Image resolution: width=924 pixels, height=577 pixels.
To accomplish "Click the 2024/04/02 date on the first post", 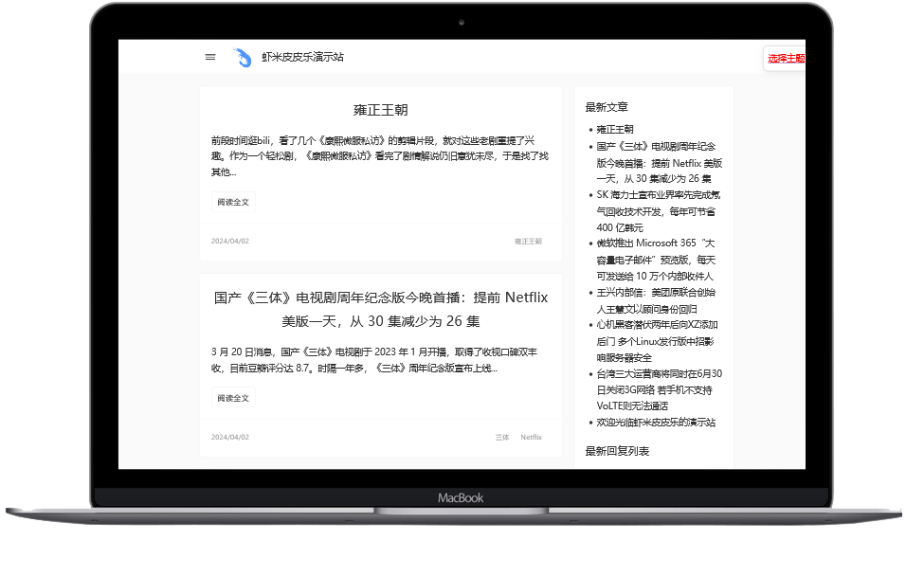I will click(232, 243).
